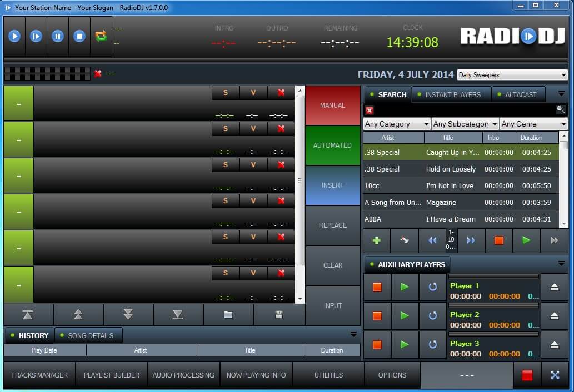The image size is (574, 392).
Task: Expand the search panel tab menu arrow
Action: (561, 94)
